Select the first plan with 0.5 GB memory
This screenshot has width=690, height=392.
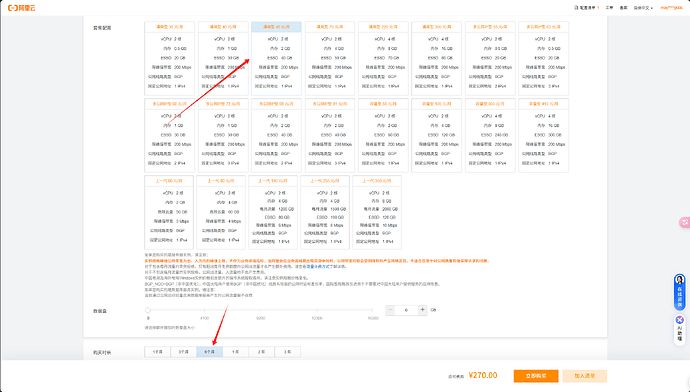169,58
